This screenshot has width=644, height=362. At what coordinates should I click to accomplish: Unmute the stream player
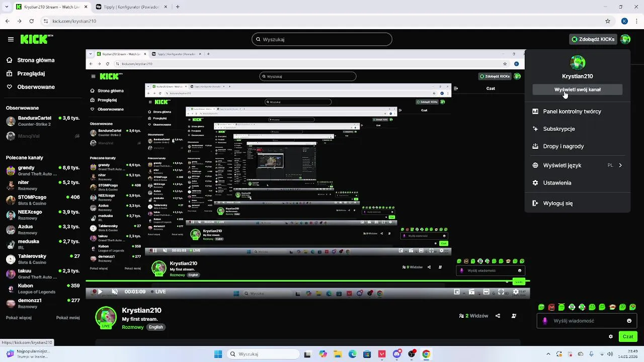pos(115,292)
